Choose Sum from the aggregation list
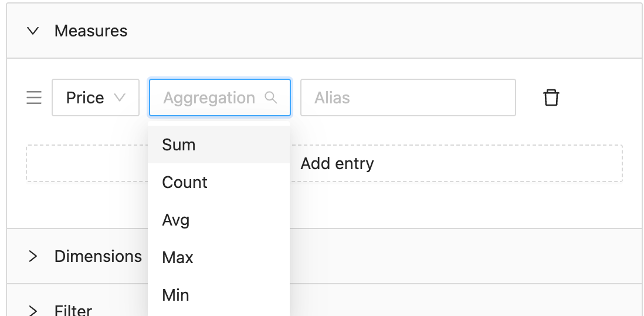The width and height of the screenshot is (644, 316). click(219, 144)
